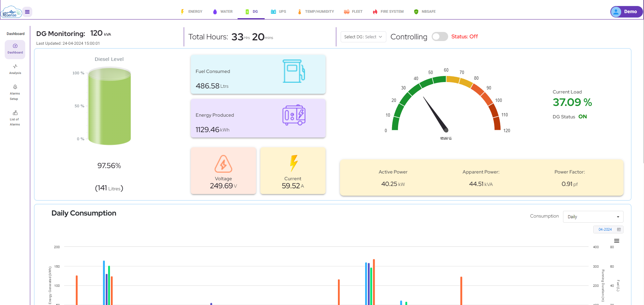644x305 pixels.
Task: Click the Voltage warning triangle icon
Action: tap(223, 164)
